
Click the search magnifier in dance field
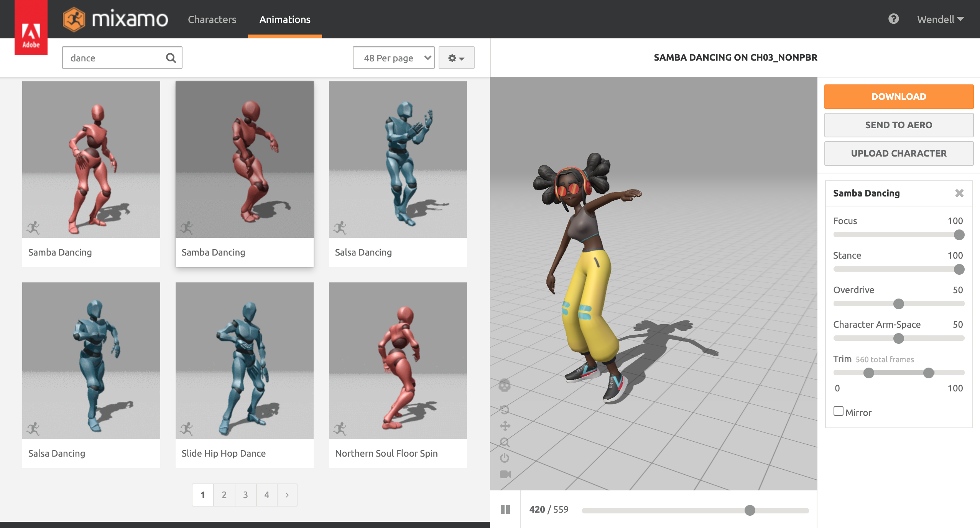point(171,58)
